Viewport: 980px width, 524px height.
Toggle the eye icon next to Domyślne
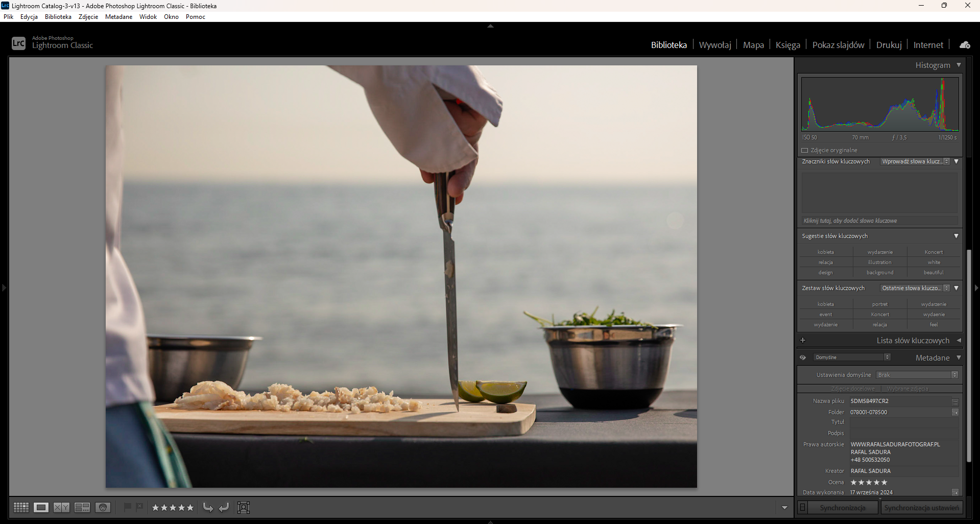pos(803,358)
